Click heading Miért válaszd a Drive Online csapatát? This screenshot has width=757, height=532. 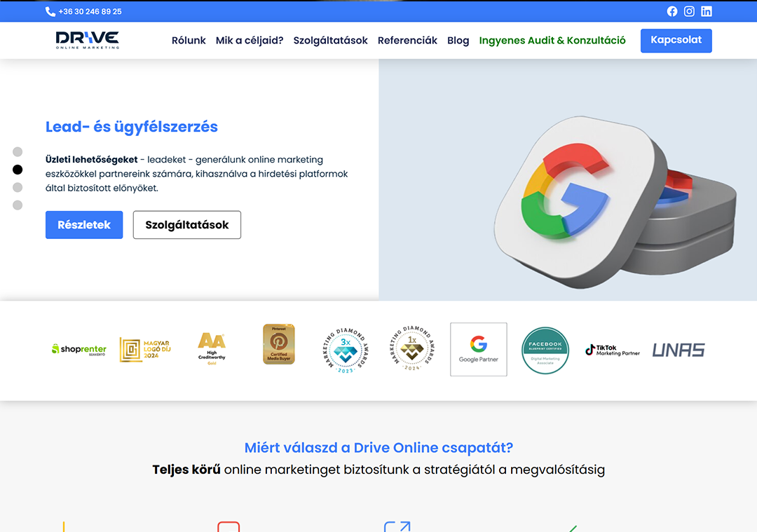click(378, 448)
